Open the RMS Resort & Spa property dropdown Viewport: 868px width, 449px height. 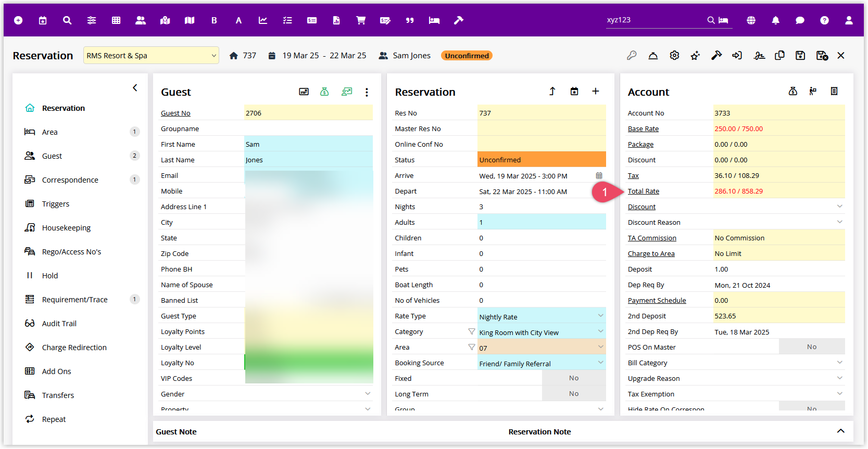151,56
